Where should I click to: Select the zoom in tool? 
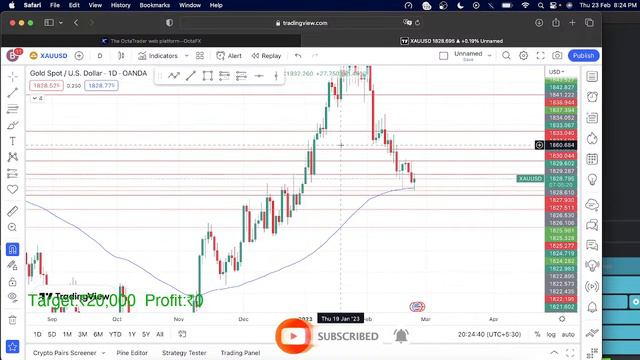[13, 227]
